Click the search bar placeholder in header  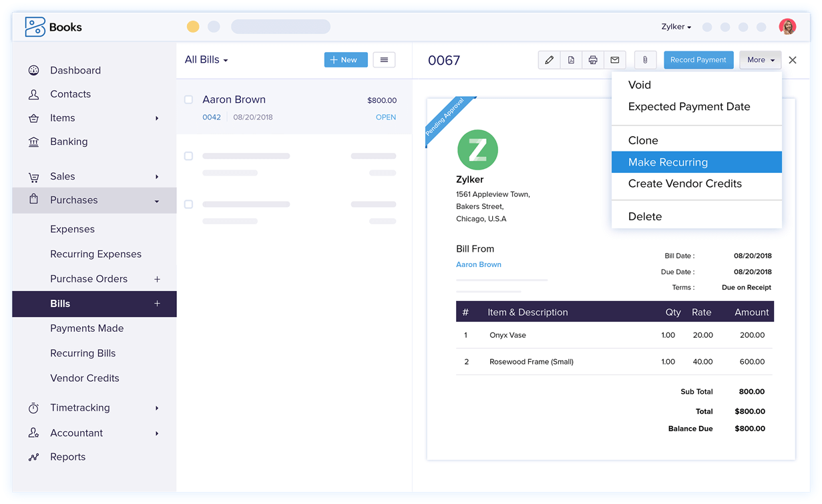point(280,27)
